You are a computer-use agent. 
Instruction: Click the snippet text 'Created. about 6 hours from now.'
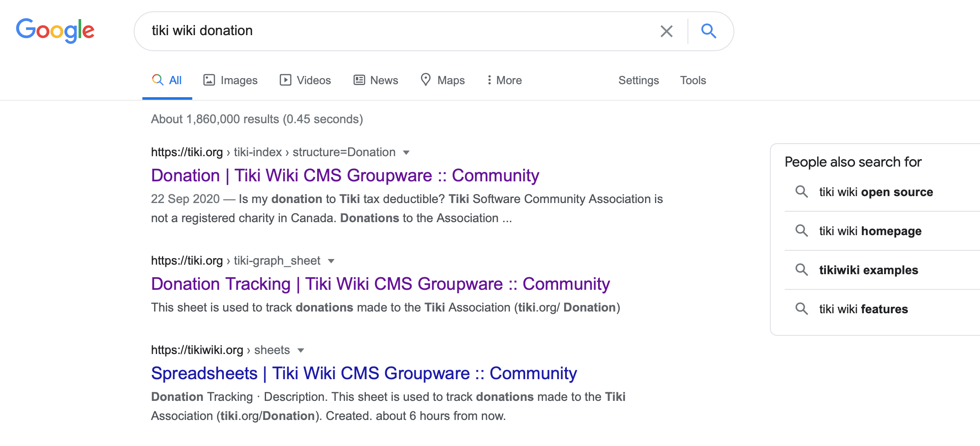(416, 416)
